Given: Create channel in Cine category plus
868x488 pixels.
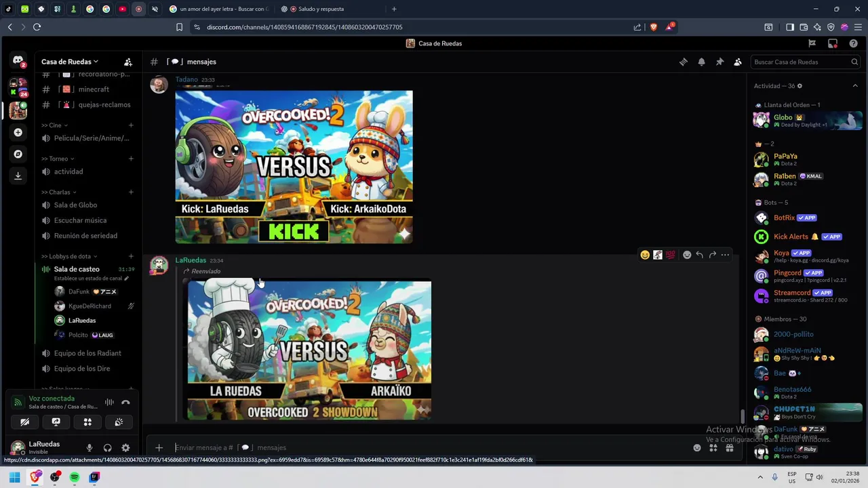Looking at the screenshot, I should [131, 125].
